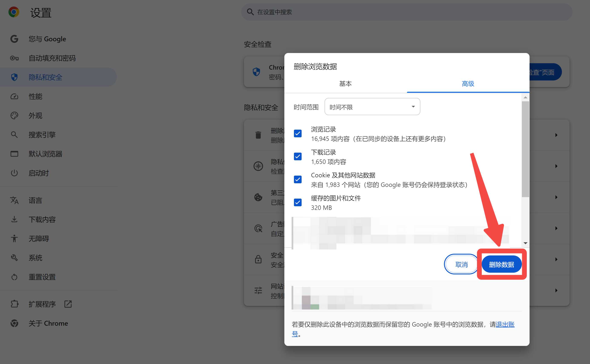Open 重置设置 section
590x364 pixels.
(59, 277)
